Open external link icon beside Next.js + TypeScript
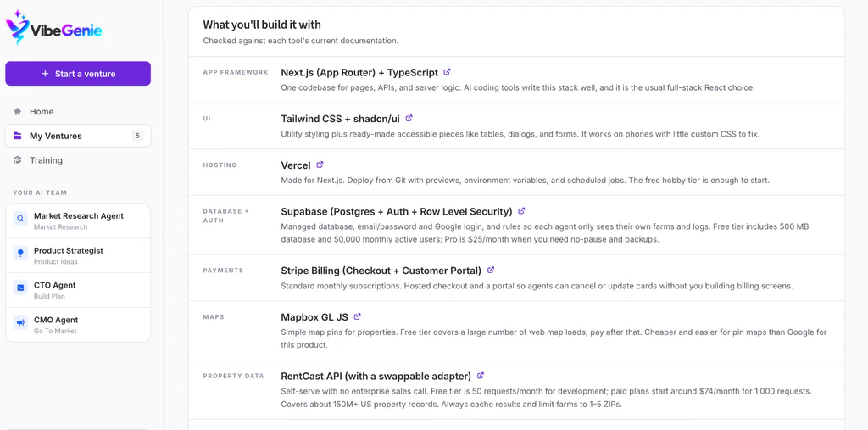Image resolution: width=868 pixels, height=430 pixels. pyautogui.click(x=448, y=72)
